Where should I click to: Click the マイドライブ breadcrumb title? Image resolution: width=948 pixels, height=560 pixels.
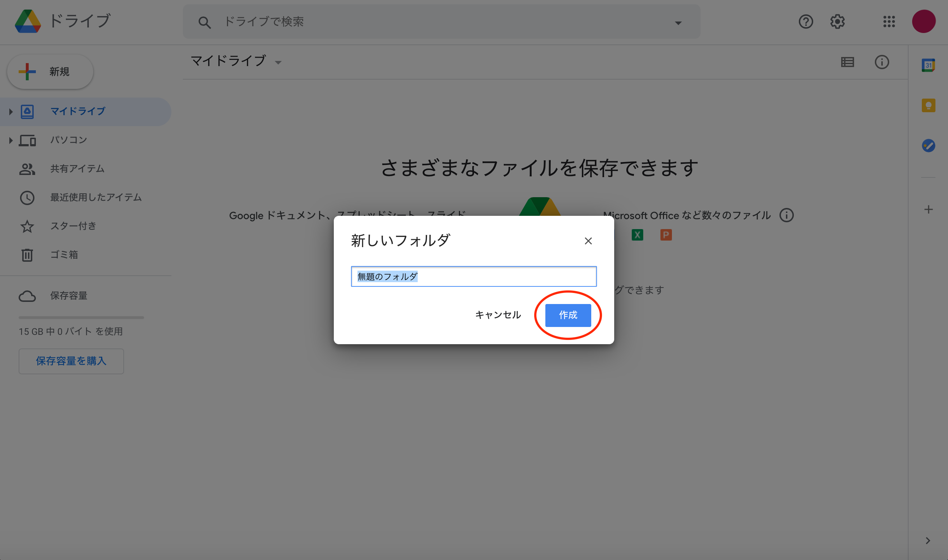(x=228, y=60)
